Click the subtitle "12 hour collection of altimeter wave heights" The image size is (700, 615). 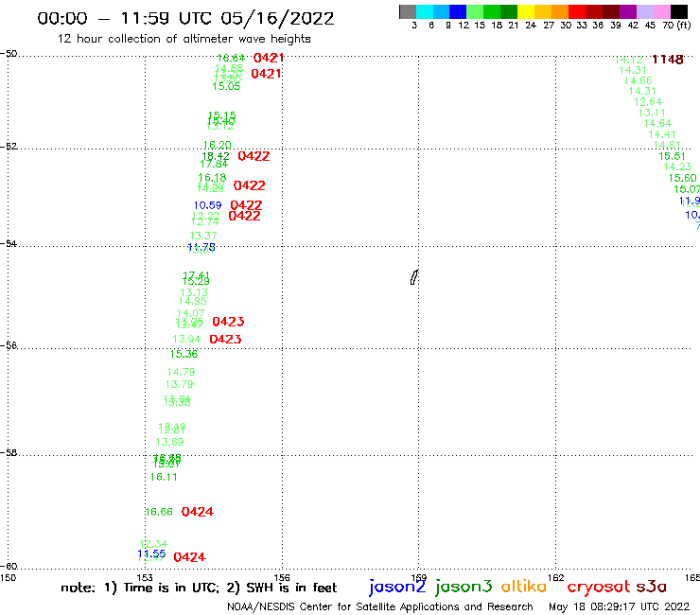click(184, 39)
